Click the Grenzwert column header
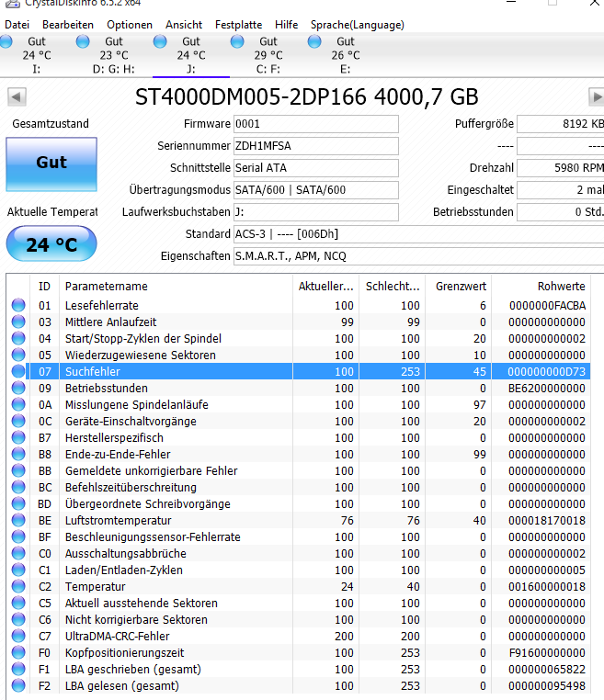 point(459,287)
